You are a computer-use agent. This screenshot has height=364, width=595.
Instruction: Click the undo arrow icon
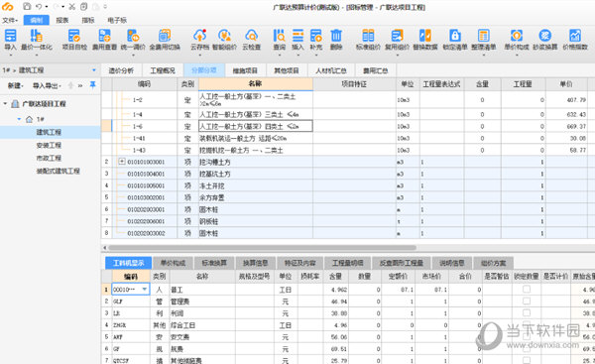[x=39, y=7]
